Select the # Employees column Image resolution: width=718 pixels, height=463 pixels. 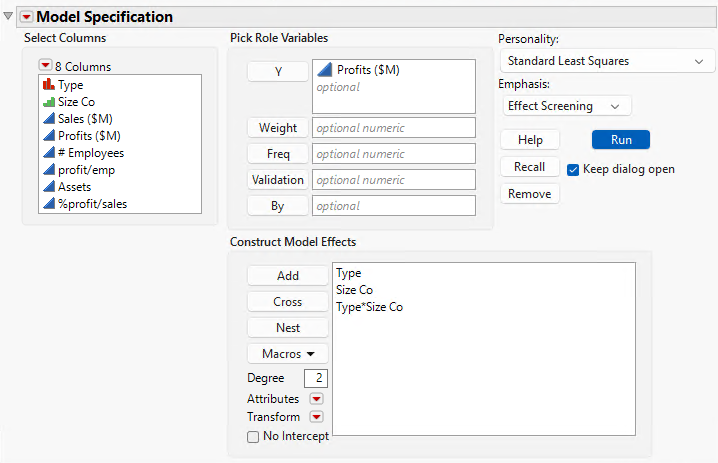(x=90, y=153)
